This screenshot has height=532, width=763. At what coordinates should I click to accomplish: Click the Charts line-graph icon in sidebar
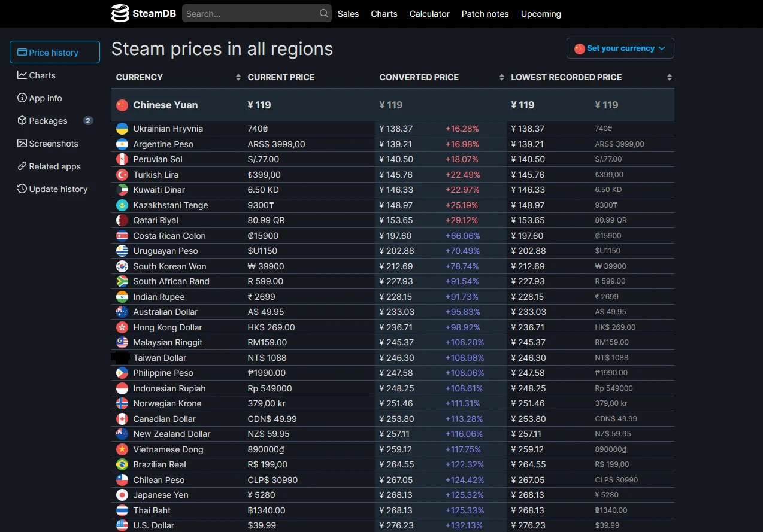[x=22, y=75]
